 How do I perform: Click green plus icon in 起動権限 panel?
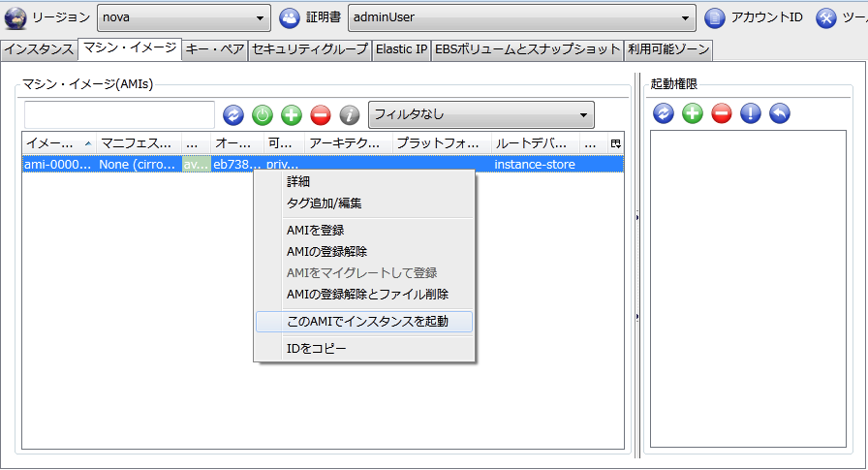point(693,113)
